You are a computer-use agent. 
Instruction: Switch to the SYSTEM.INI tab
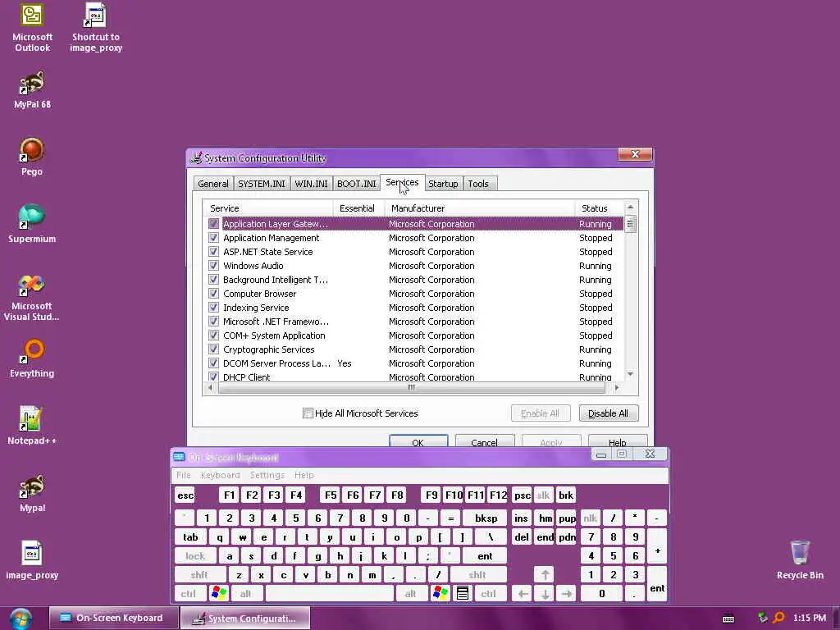(262, 184)
